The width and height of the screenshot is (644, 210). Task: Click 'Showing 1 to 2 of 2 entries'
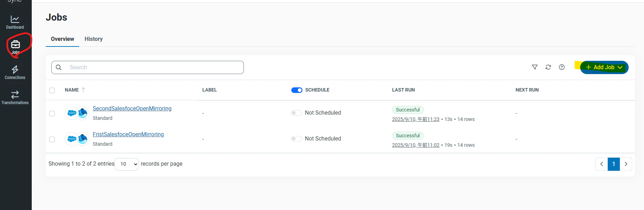81,164
